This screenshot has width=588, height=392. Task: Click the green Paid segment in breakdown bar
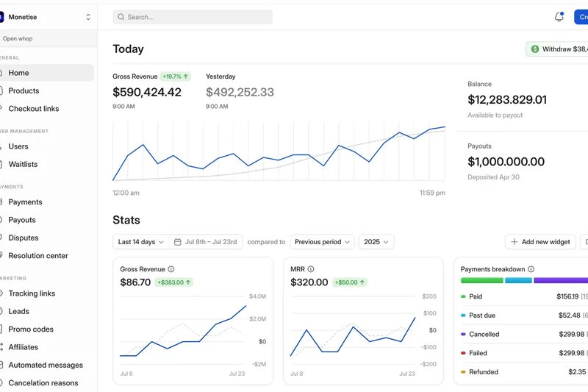[x=481, y=280]
